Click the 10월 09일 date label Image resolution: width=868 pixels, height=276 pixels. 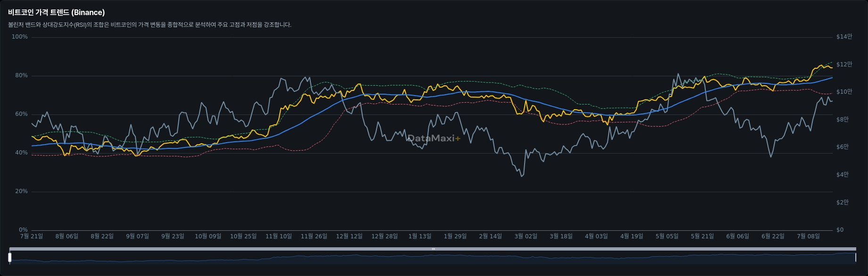pos(208,236)
